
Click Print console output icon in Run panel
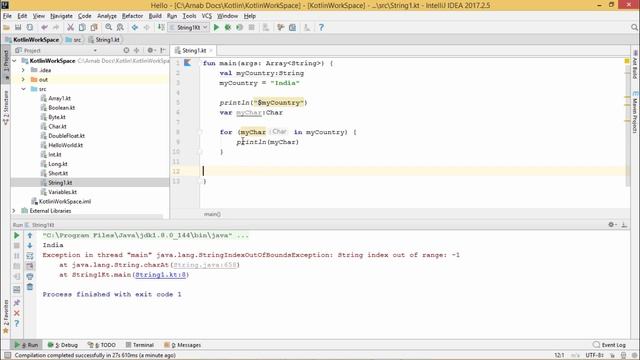[x=30, y=276]
